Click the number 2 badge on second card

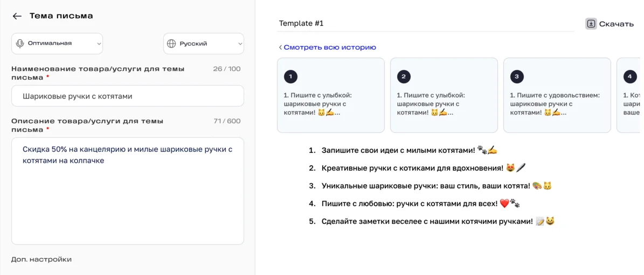(x=404, y=76)
